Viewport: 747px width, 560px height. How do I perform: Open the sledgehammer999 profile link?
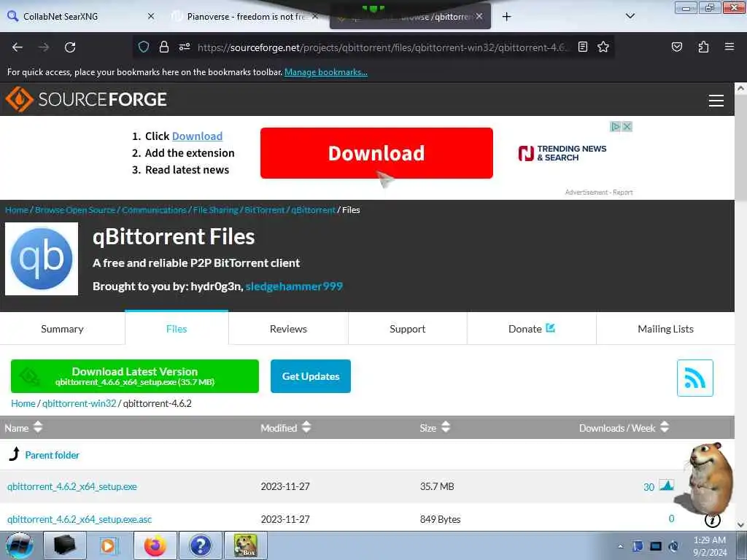coord(294,286)
